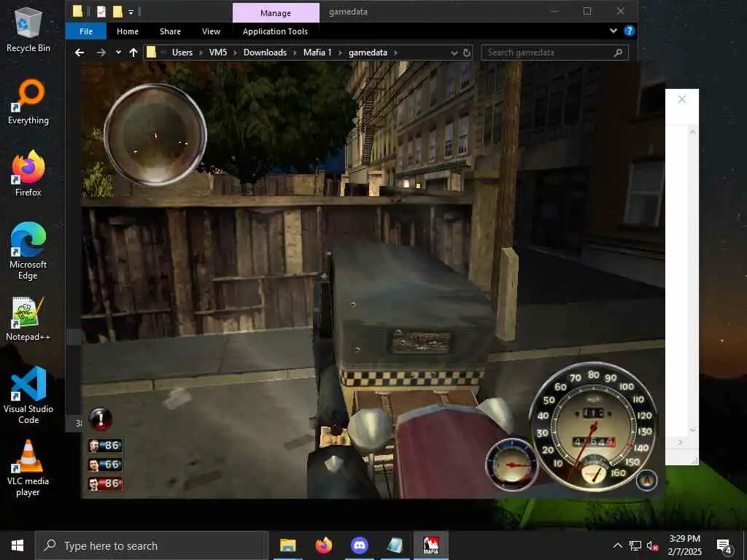
Task: Open the quick access toolbar customize dropdown
Action: (x=131, y=12)
